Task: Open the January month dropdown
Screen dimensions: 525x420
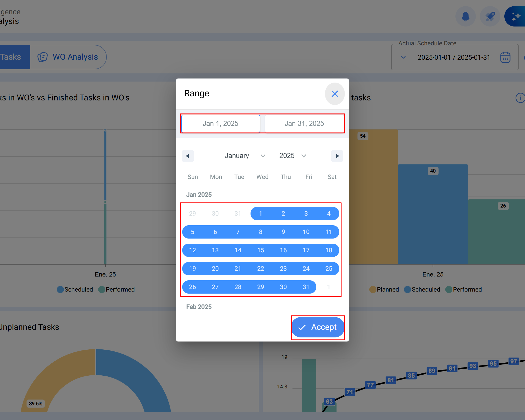Action: point(245,156)
